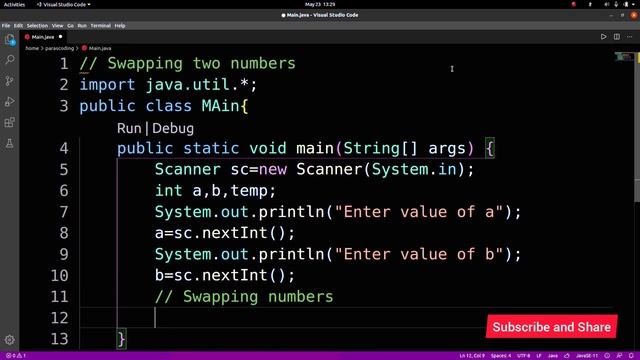The width and height of the screenshot is (640, 360).
Task: Click the broadcast icon in the status bar
Action: [608, 356]
